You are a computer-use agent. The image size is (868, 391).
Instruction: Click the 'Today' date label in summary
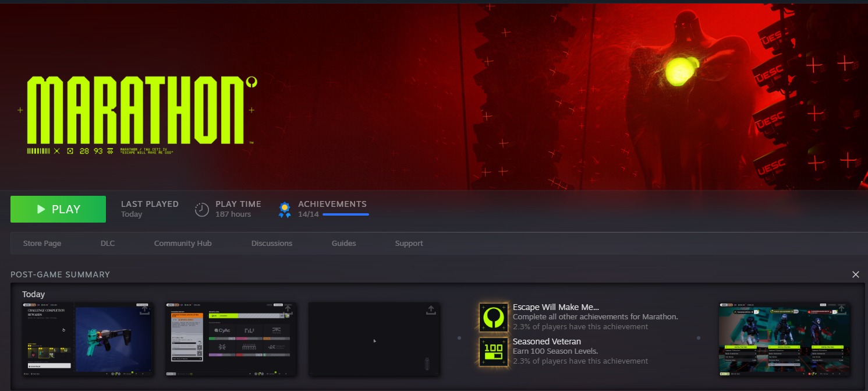pyautogui.click(x=33, y=294)
